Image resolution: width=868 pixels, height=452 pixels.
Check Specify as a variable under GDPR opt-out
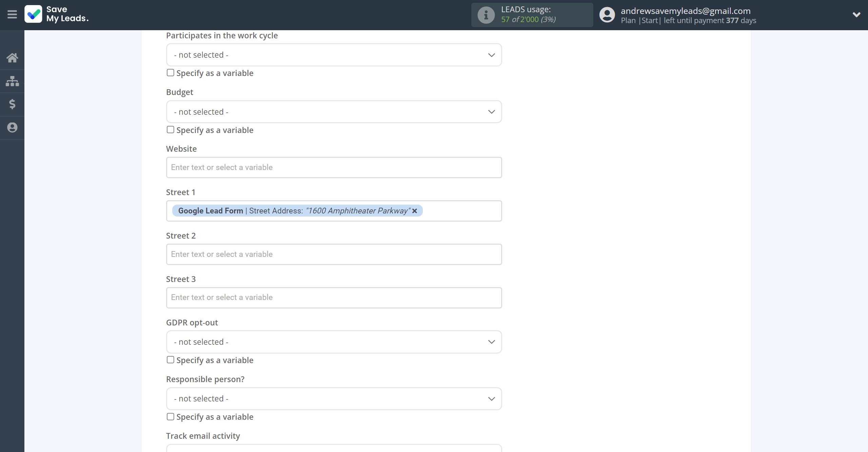(x=170, y=360)
